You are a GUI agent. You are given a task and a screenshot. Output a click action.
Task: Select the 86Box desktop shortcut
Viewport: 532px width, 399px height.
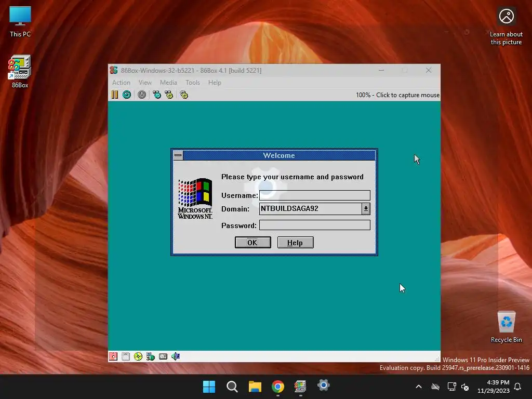[x=20, y=71]
